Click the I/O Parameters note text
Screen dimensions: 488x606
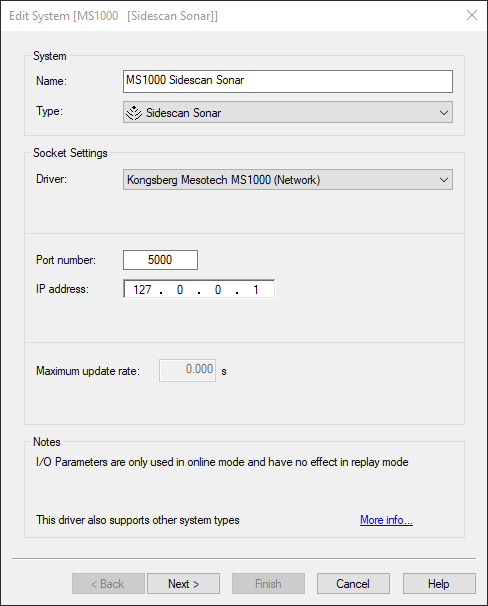[x=222, y=462]
